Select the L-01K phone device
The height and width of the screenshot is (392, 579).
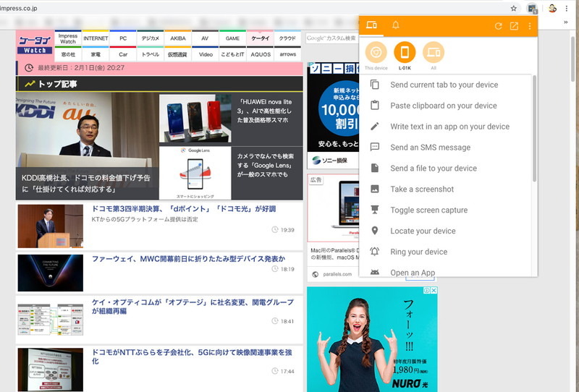point(405,52)
